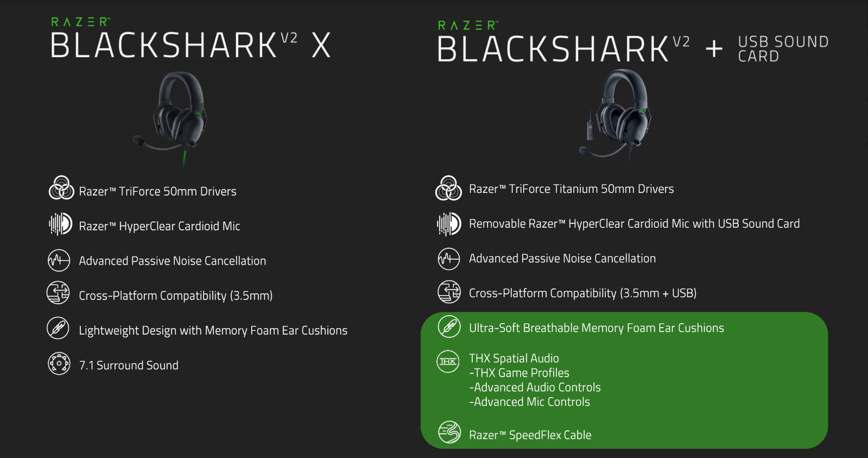Click the BlackShark V2 headset with sound card image

pos(617,115)
